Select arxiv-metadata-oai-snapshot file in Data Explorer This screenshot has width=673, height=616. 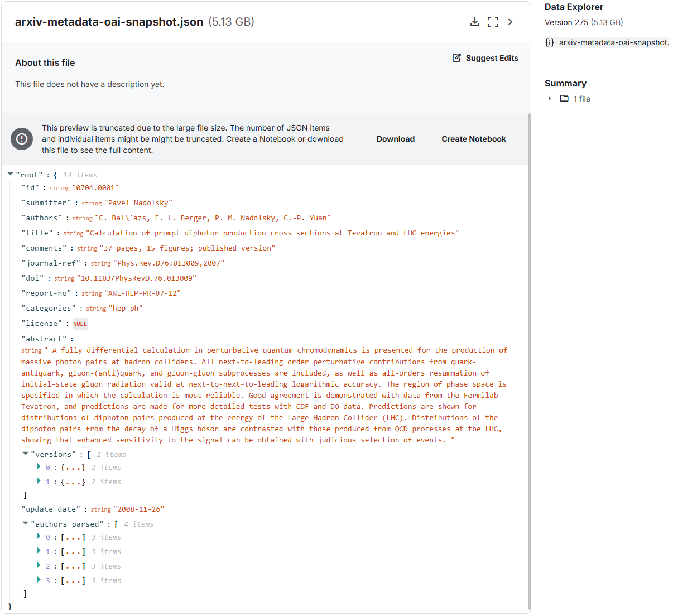tap(613, 42)
